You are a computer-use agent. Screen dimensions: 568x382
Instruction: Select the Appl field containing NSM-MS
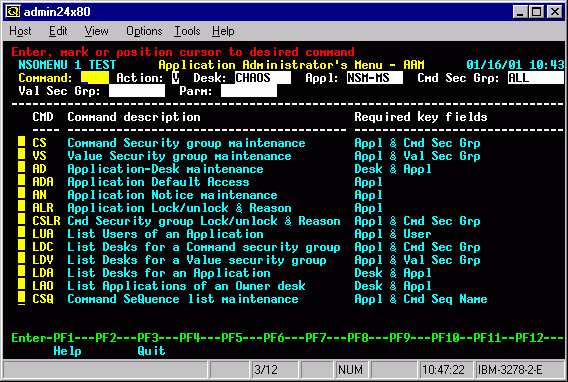tap(375, 78)
